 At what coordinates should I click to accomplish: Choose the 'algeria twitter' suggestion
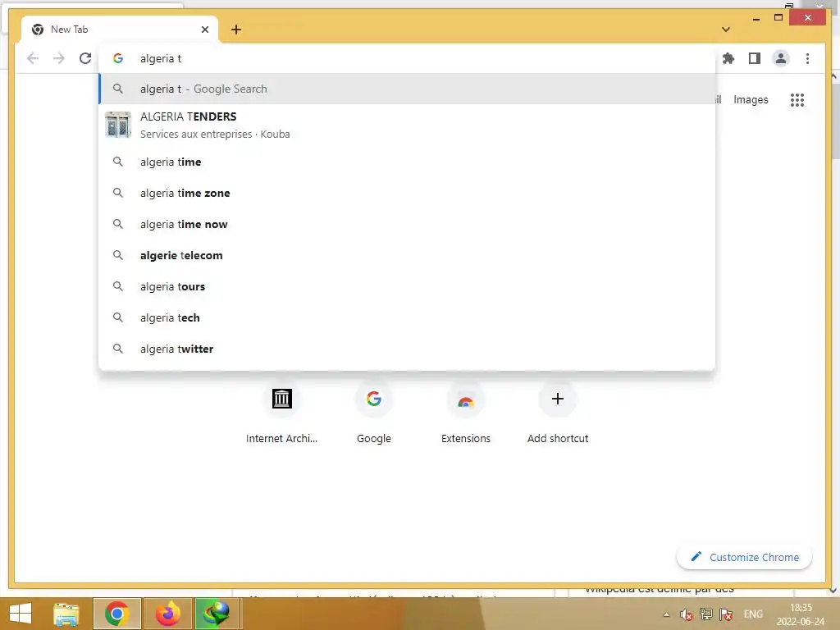(x=407, y=349)
